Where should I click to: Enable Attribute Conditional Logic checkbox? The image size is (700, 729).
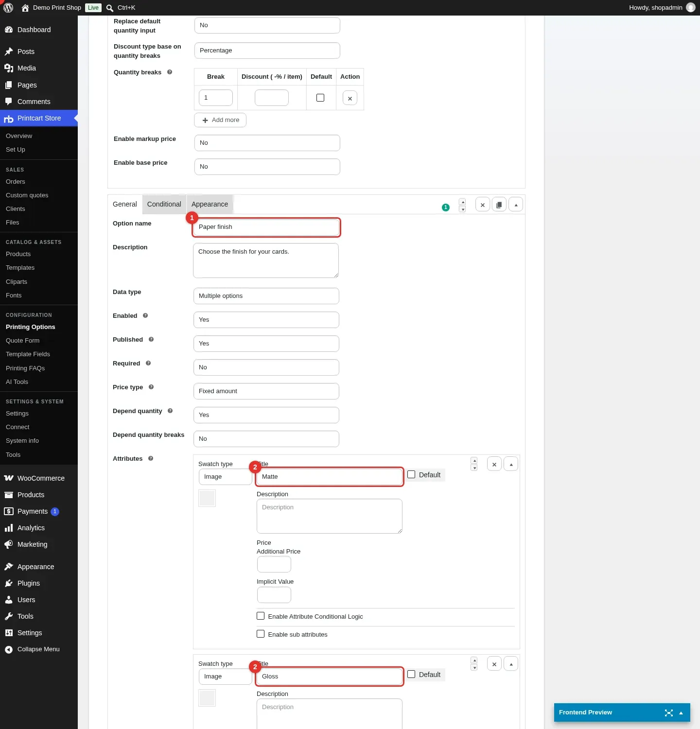[x=261, y=616]
